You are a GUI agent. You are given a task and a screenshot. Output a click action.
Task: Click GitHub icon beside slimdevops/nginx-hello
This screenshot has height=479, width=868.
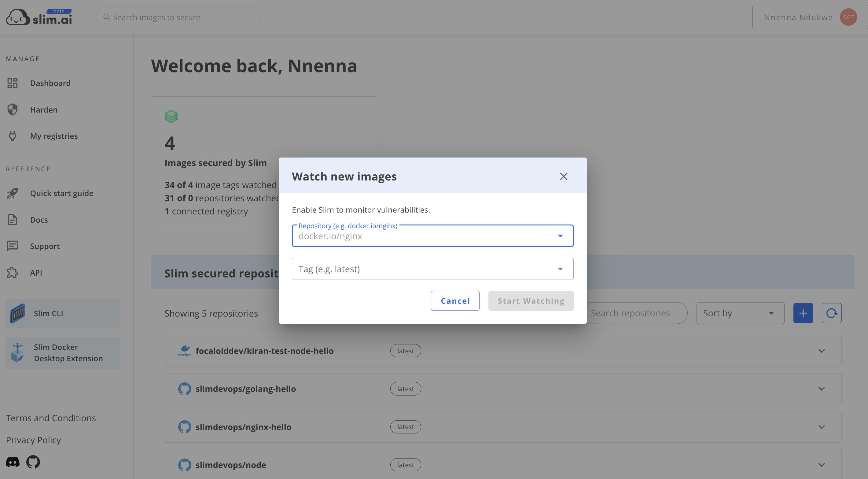184,427
